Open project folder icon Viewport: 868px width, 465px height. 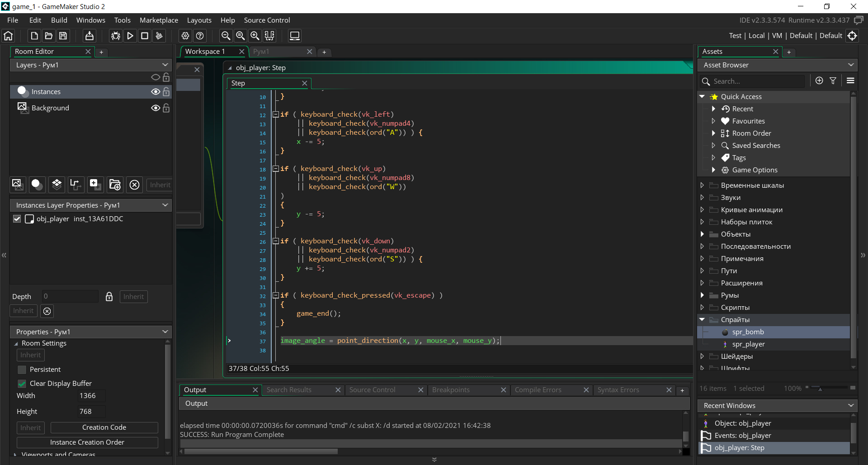click(x=49, y=36)
